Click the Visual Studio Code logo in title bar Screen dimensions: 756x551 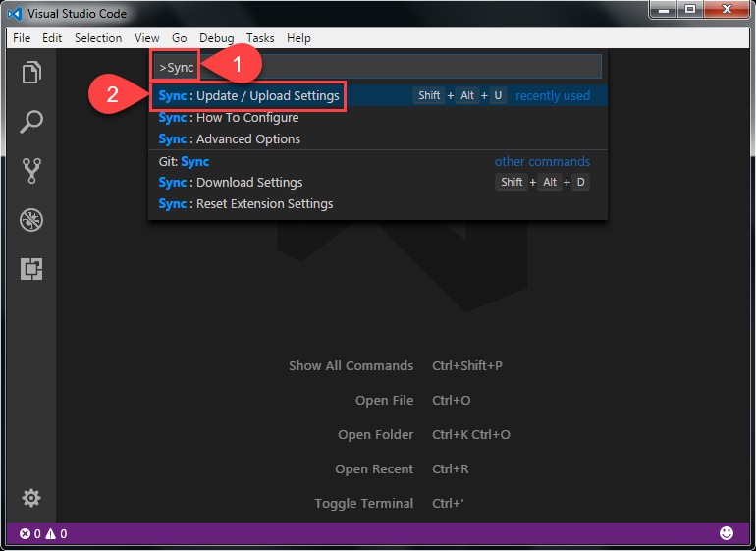pyautogui.click(x=15, y=13)
